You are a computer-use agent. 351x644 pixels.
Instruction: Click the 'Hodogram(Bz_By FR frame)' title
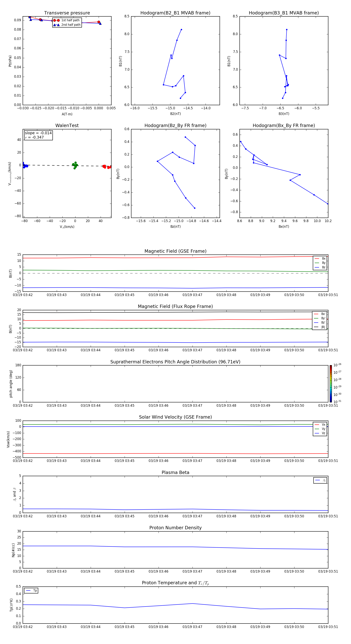tap(175, 125)
